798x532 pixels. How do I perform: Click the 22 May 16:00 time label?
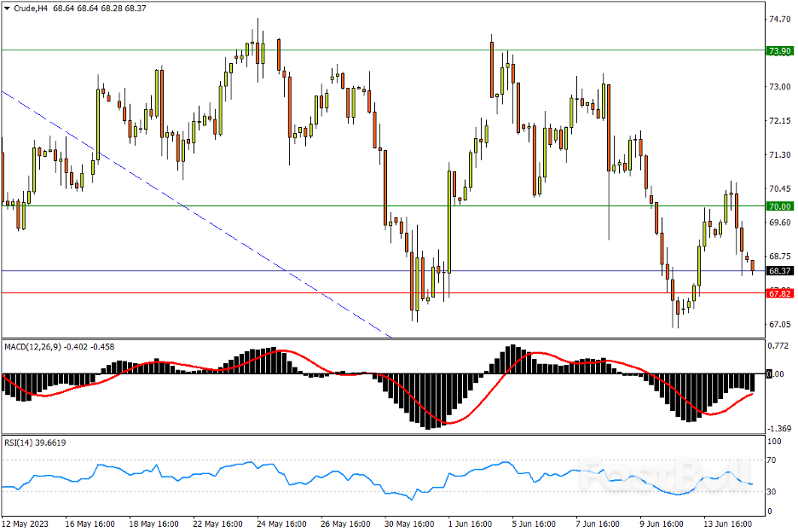217,523
